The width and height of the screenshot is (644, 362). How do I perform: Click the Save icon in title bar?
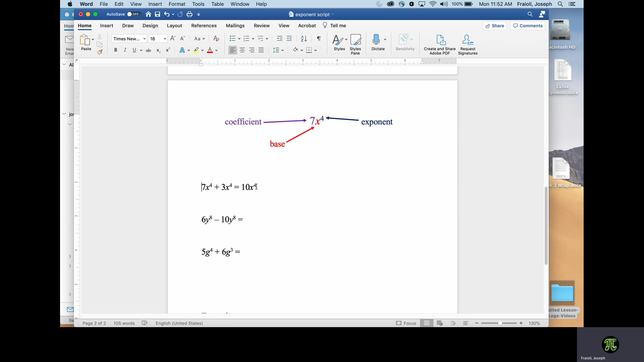pos(157,14)
